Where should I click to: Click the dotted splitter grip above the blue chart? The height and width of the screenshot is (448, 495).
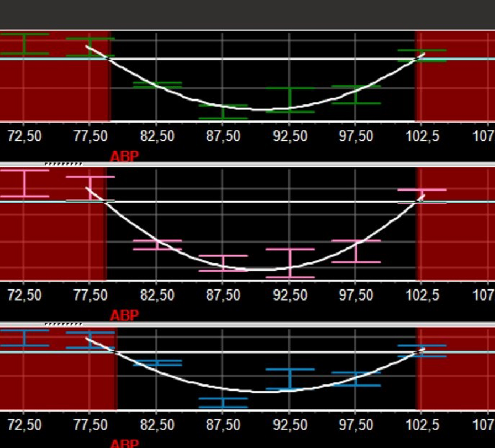(x=64, y=324)
